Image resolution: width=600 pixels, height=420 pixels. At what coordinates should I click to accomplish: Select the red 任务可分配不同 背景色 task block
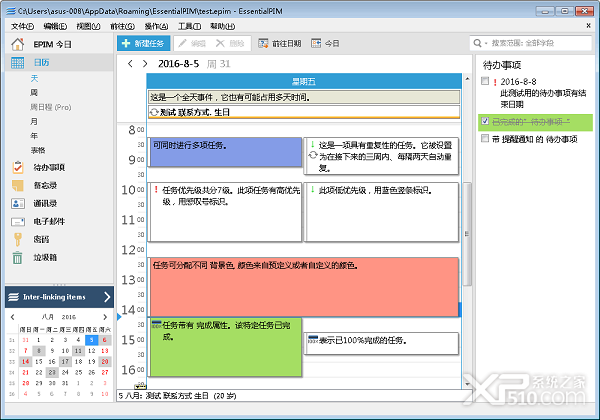pyautogui.click(x=305, y=287)
